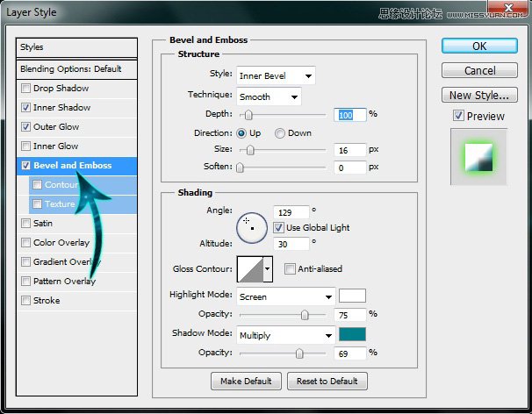This screenshot has width=532, height=414.
Task: Click the layer style preview thumbnail
Action: 478,156
